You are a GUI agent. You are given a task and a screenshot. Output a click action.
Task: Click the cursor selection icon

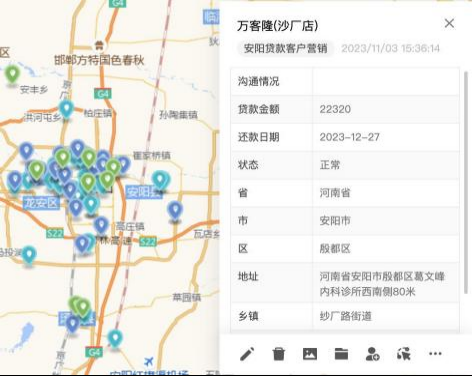[x=404, y=354]
